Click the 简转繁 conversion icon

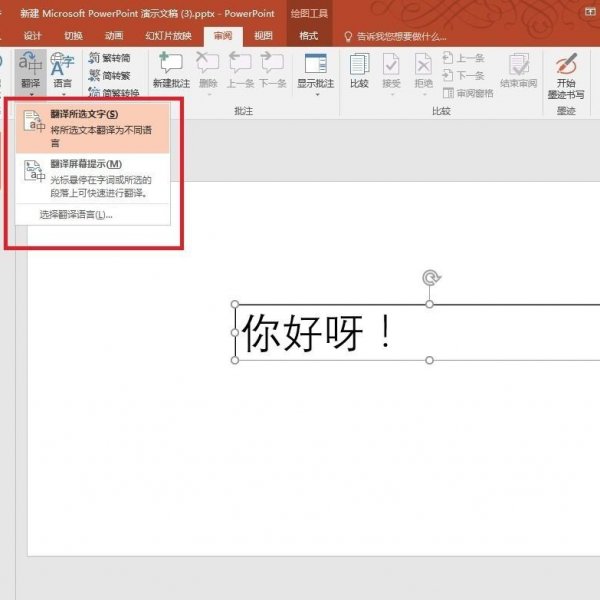tap(110, 75)
